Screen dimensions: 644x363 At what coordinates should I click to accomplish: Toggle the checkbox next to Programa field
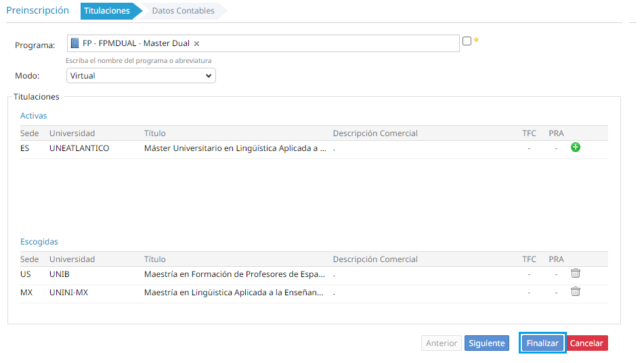point(467,41)
